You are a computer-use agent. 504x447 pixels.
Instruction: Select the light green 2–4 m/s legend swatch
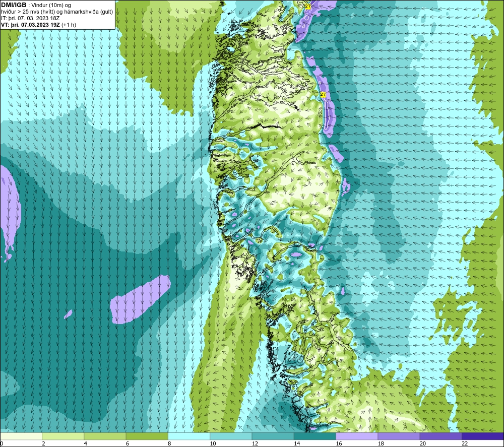pos(63,436)
